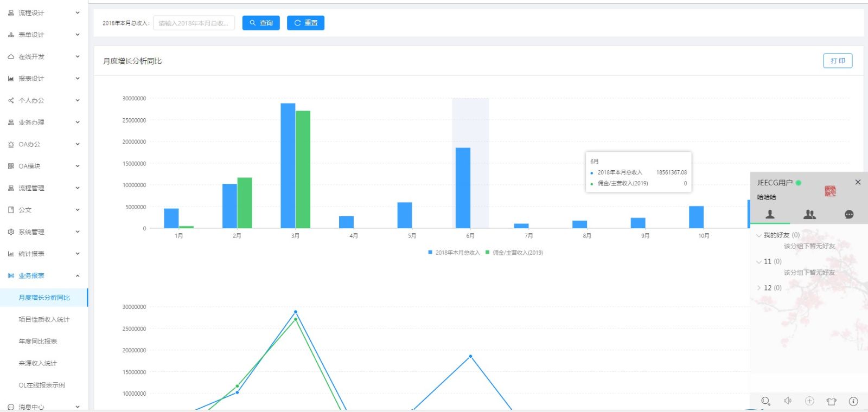The width and height of the screenshot is (868, 412).
Task: Toggle the 2018年本月总收入 legend series
Action: (454, 253)
